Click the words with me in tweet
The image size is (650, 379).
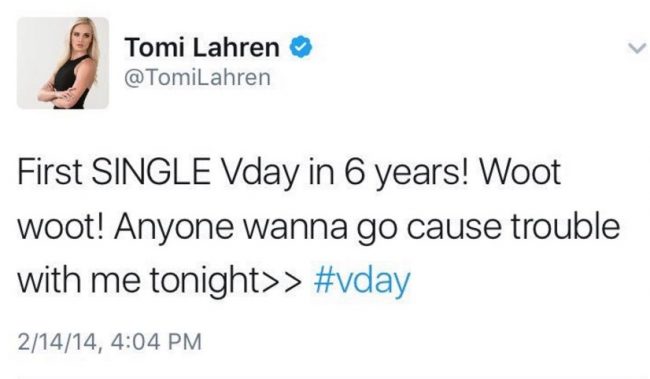tap(79, 280)
